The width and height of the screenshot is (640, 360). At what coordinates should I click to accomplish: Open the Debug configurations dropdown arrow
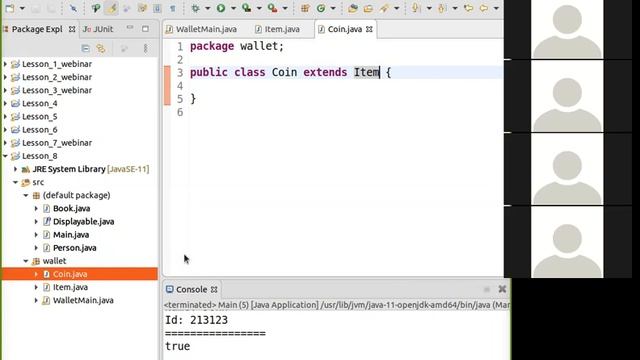(x=207, y=8)
